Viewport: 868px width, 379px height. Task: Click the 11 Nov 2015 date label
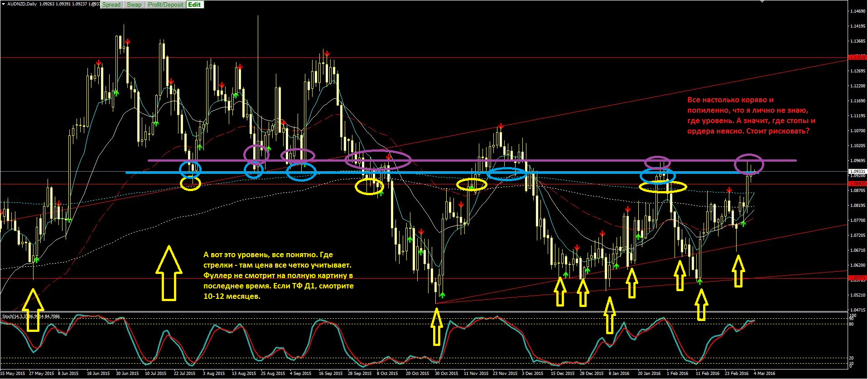[x=476, y=374]
